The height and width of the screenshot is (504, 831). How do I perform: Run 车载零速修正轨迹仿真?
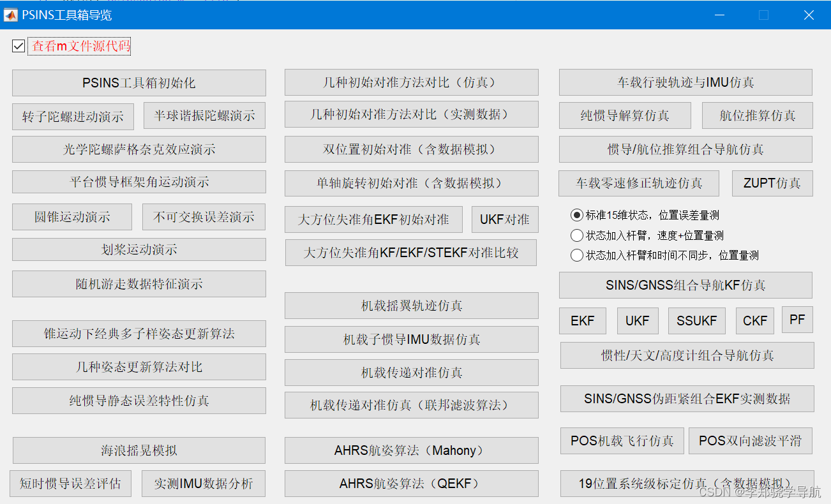pyautogui.click(x=639, y=183)
